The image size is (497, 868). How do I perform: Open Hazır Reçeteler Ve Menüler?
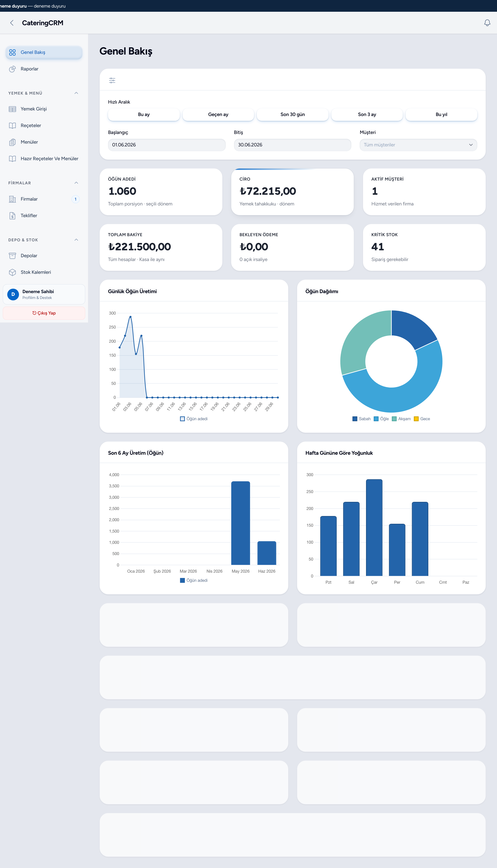pyautogui.click(x=44, y=159)
